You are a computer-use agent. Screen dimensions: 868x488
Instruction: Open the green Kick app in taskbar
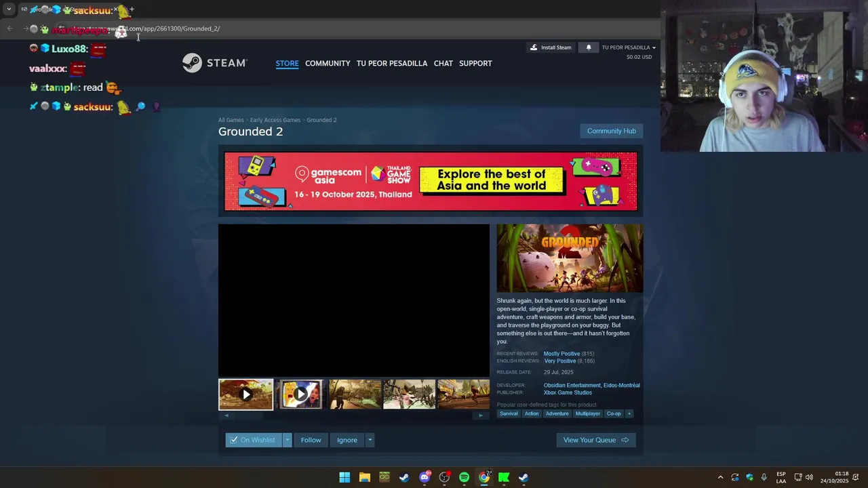coord(504,477)
